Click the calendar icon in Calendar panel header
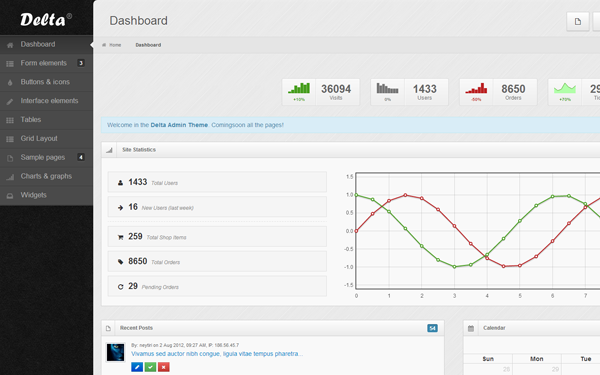600x375 pixels. (471, 328)
